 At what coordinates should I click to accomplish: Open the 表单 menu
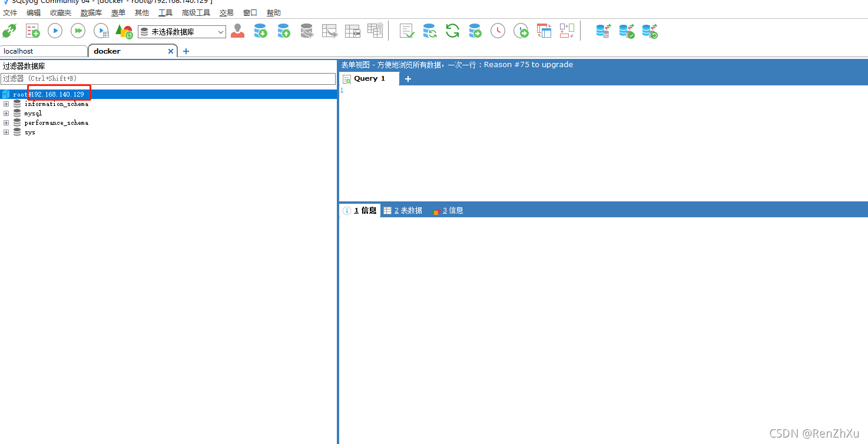(118, 12)
